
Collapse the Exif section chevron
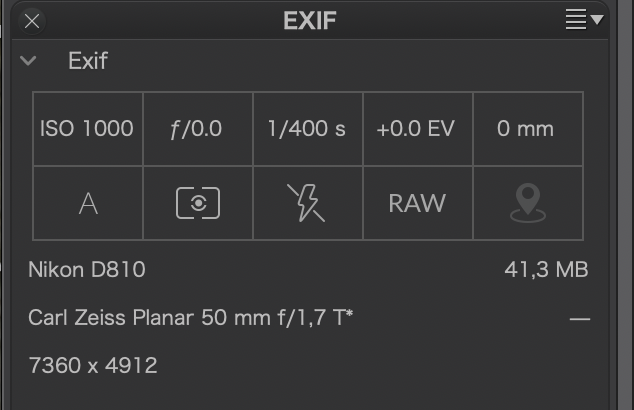coord(28,61)
